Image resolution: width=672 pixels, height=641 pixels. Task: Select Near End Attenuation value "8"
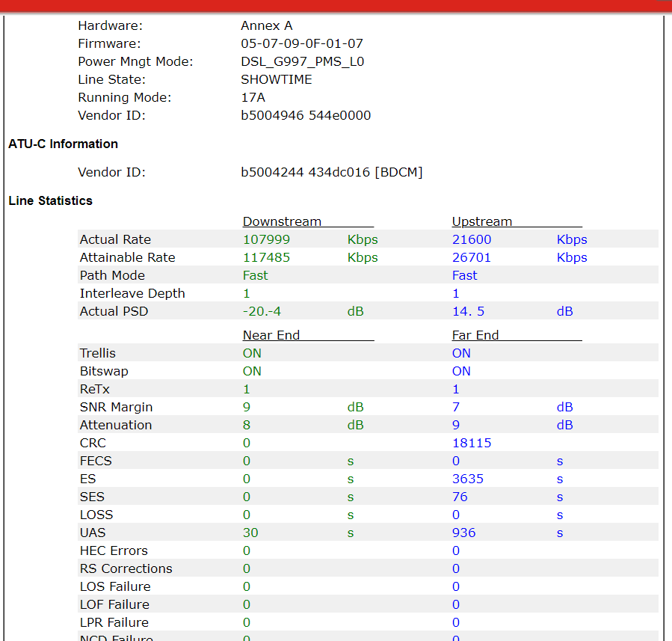[247, 426]
